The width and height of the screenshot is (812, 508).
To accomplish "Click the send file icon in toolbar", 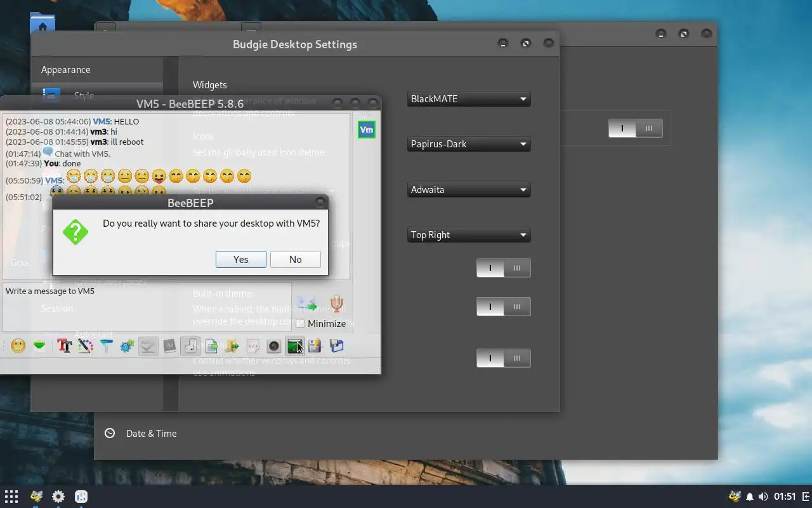I will pos(211,346).
